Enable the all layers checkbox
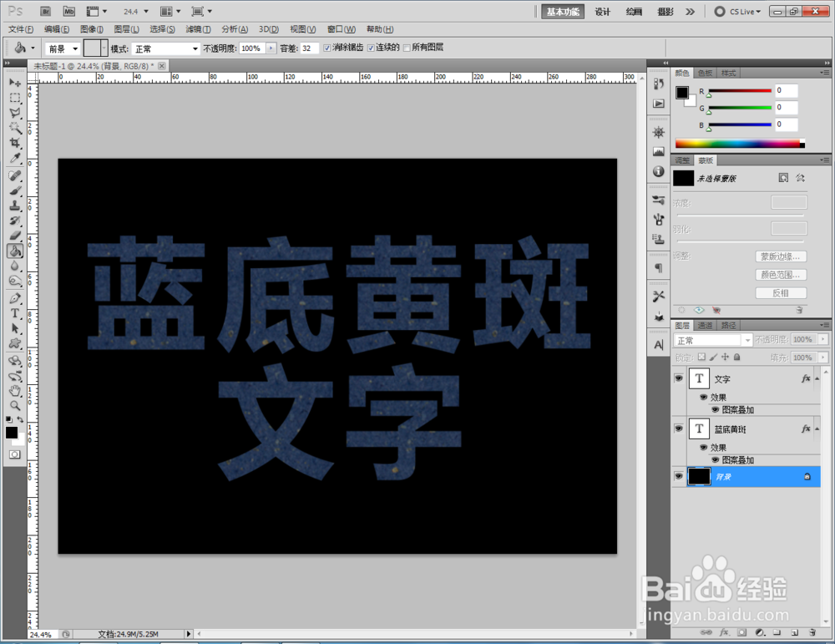Screen dimensions: 835x644 (407, 48)
